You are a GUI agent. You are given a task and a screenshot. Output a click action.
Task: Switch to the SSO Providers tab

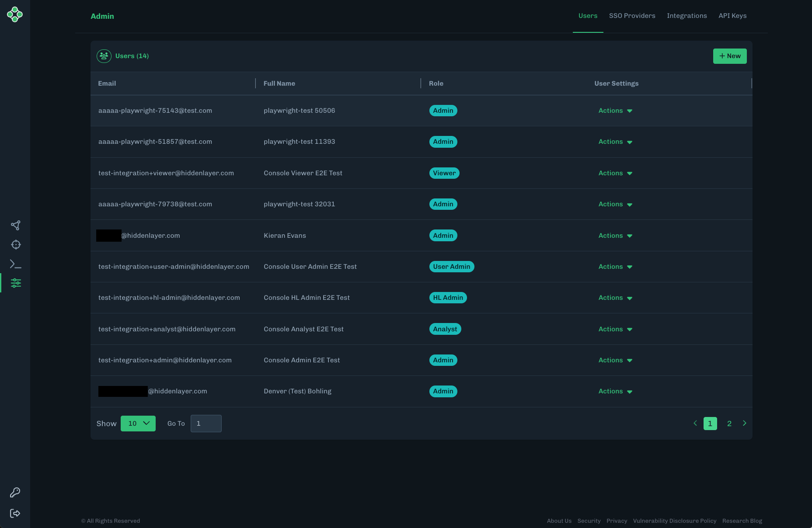point(632,16)
